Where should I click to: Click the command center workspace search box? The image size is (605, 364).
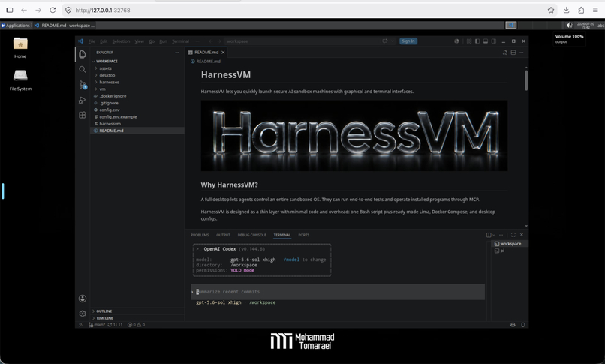click(x=301, y=41)
